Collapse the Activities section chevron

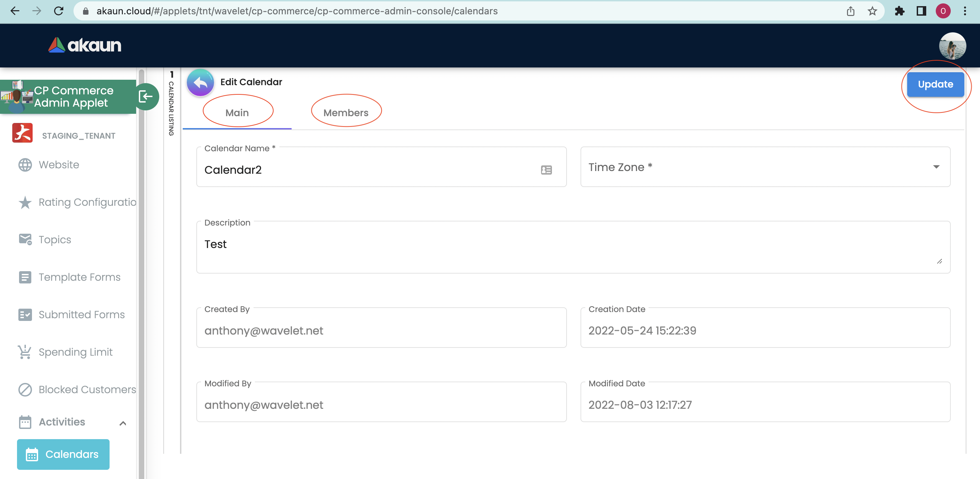tap(122, 423)
